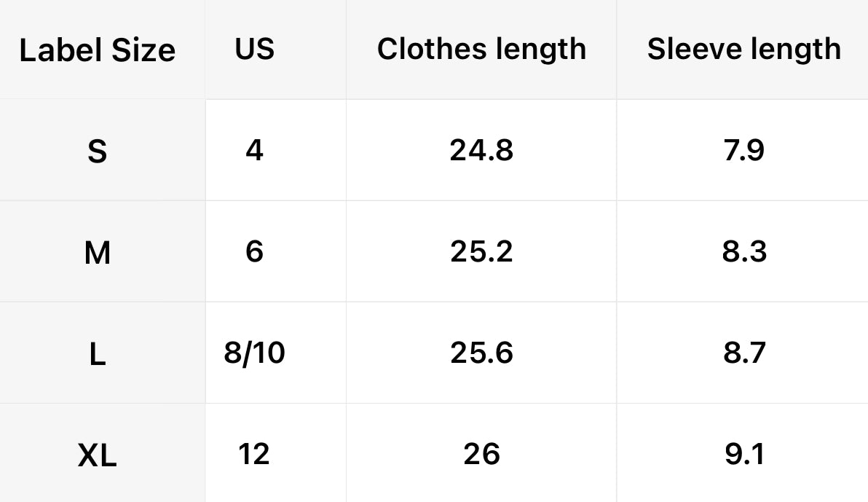Click sleeve length value 7.9
The image size is (868, 502).
coord(743,150)
